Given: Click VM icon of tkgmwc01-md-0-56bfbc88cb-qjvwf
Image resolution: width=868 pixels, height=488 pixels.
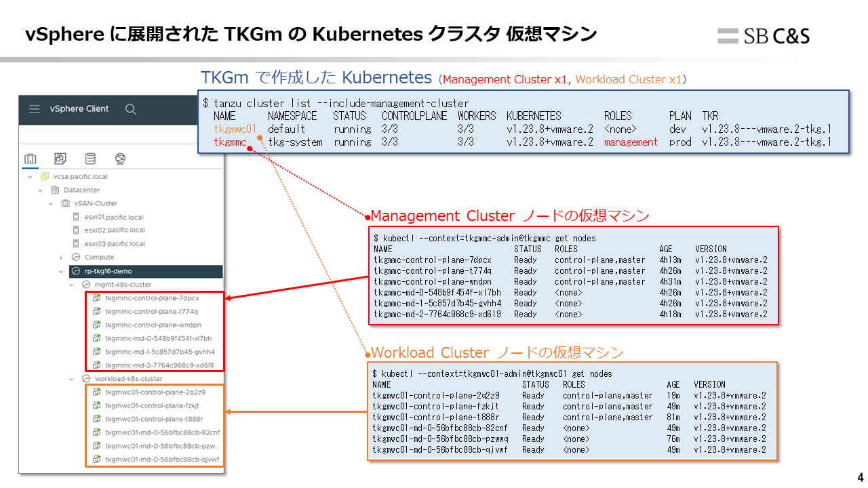Looking at the screenshot, I should [96, 460].
